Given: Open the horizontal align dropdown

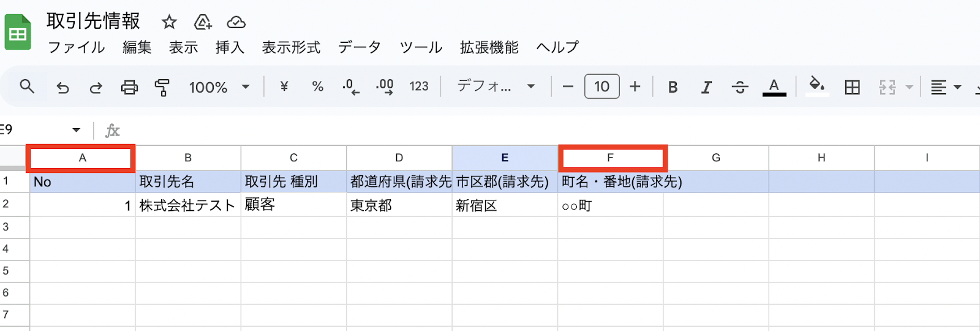Looking at the screenshot, I should 945,87.
